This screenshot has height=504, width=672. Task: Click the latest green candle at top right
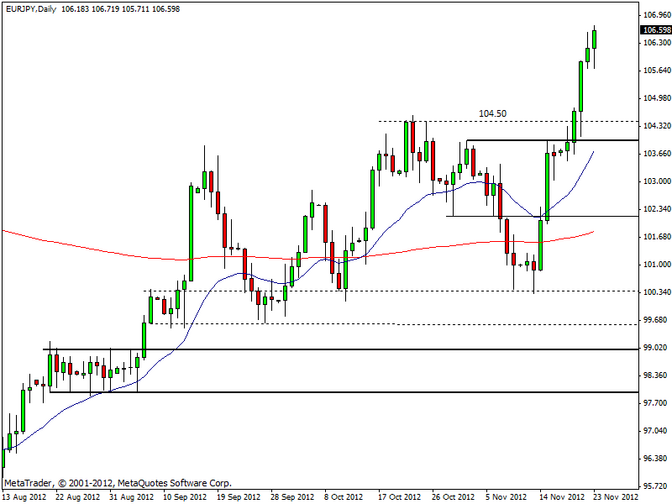click(594, 38)
